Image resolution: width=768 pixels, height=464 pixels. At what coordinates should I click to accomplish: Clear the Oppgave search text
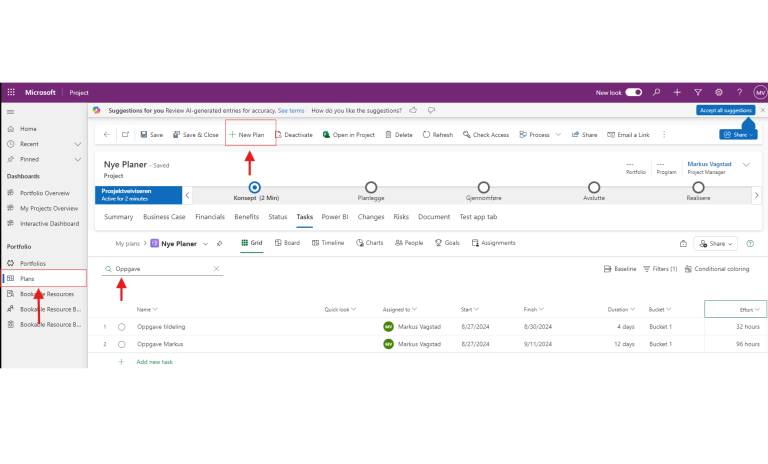[x=216, y=269]
